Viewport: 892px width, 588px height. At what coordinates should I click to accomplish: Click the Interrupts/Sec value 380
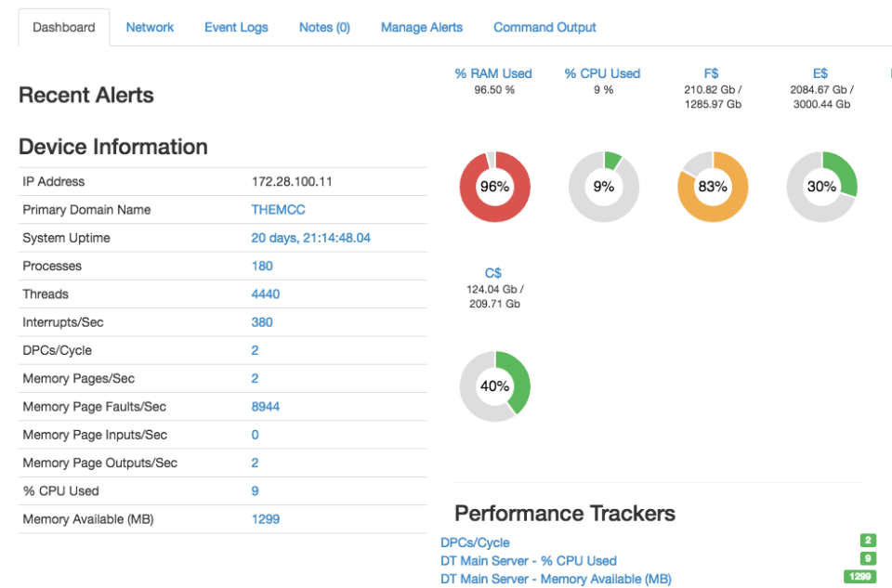pyautogui.click(x=262, y=322)
